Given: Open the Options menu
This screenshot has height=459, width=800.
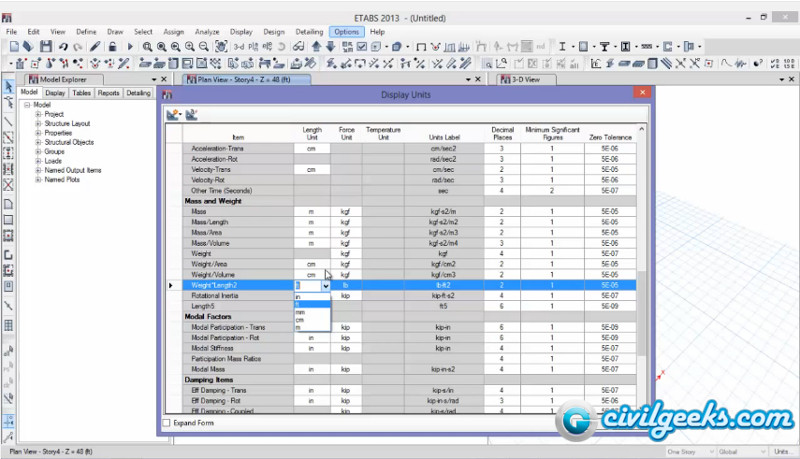Looking at the screenshot, I should click(346, 32).
